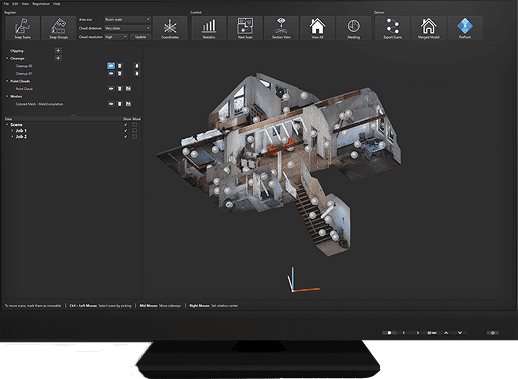The width and height of the screenshot is (518, 379).
Task: Click the Clipping label
Action: coord(17,51)
